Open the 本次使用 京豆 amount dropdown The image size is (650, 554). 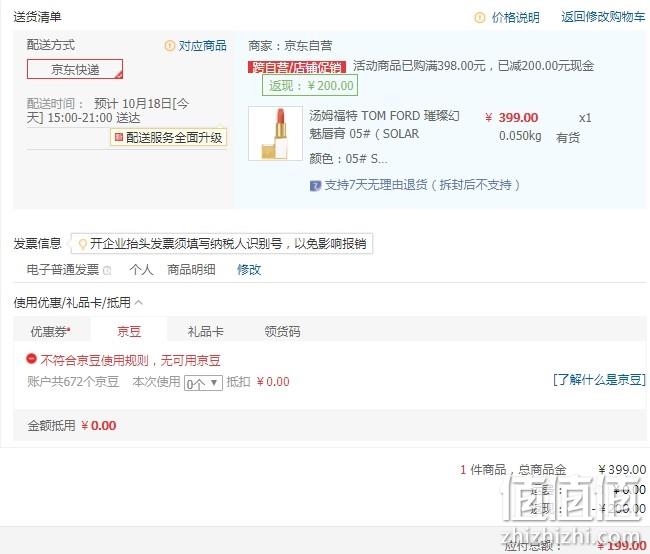(203, 383)
